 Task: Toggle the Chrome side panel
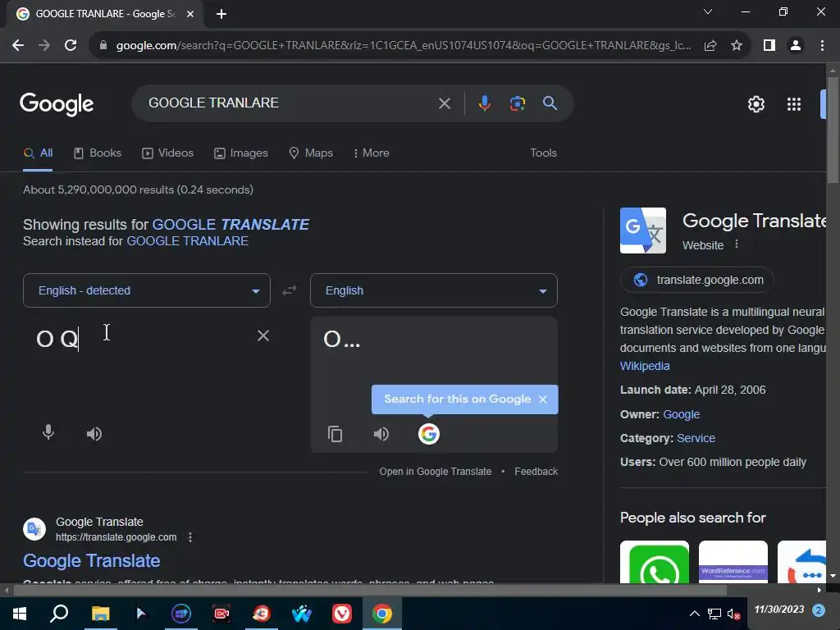pyautogui.click(x=769, y=46)
